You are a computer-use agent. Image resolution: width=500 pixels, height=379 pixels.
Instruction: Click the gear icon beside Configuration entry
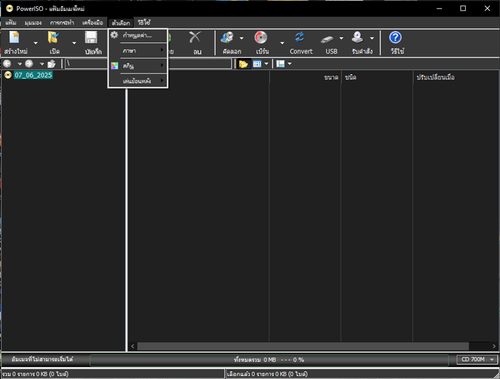114,35
